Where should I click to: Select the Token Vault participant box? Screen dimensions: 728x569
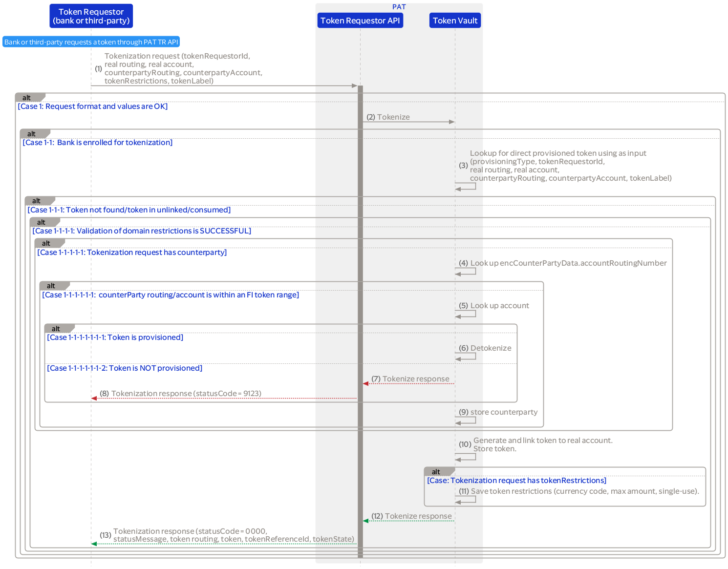(455, 20)
